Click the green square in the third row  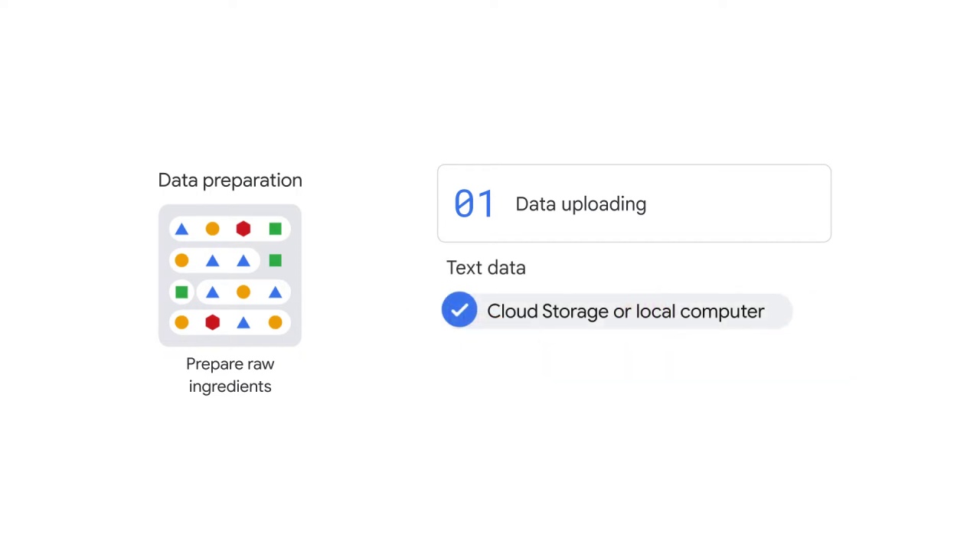tap(181, 292)
